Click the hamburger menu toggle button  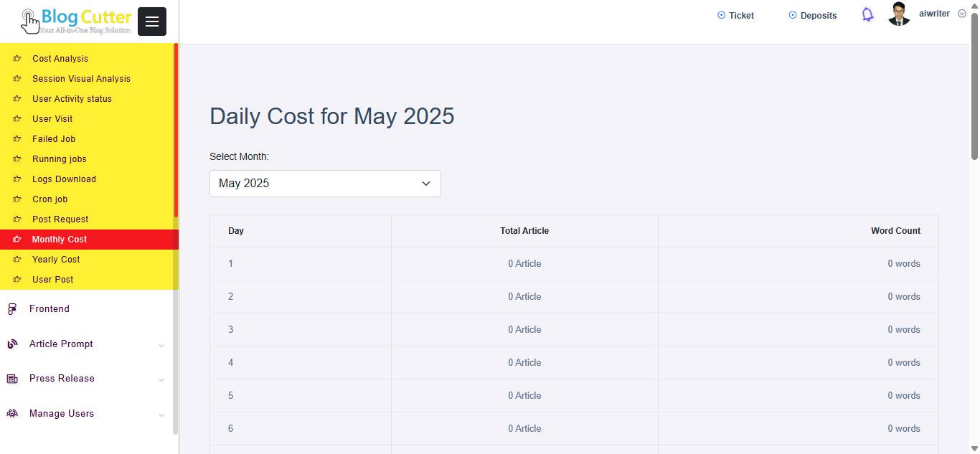tap(152, 22)
